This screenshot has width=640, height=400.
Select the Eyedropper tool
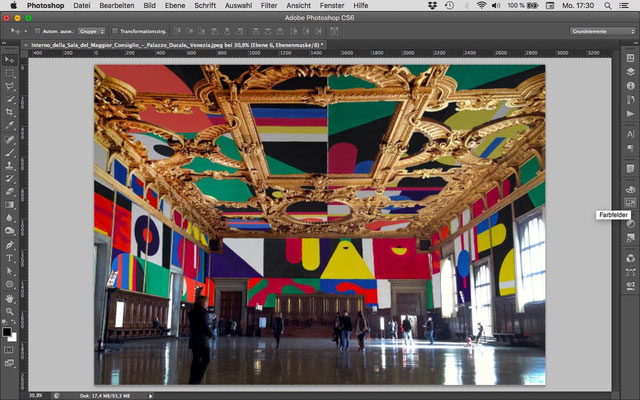9,125
